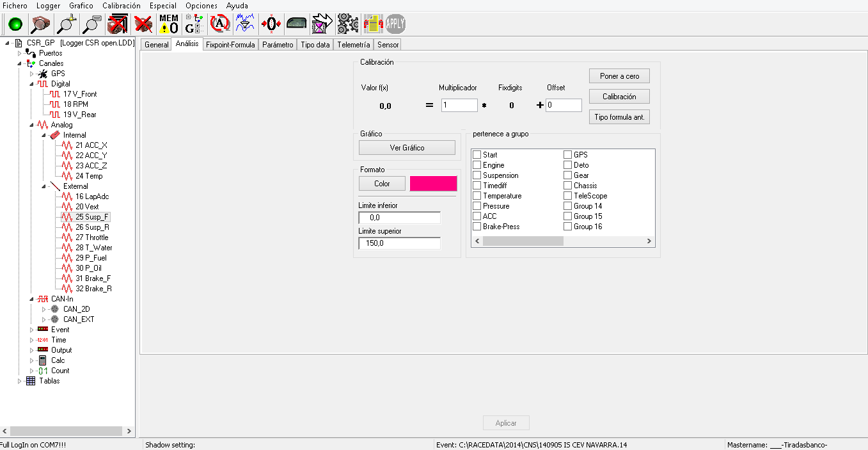Collapse the Digital channels node

[31, 84]
